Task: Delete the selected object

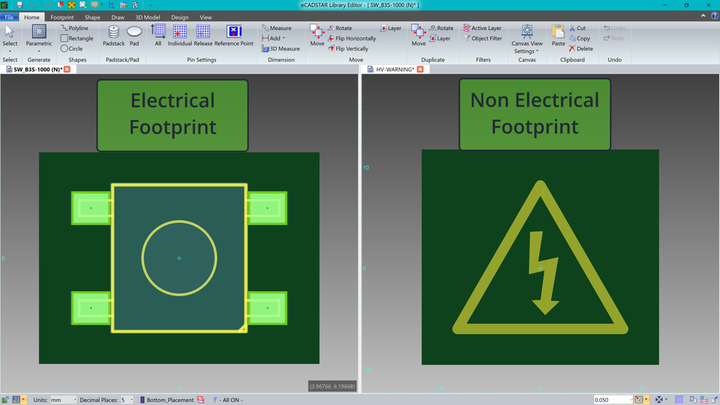Action: 581,48
